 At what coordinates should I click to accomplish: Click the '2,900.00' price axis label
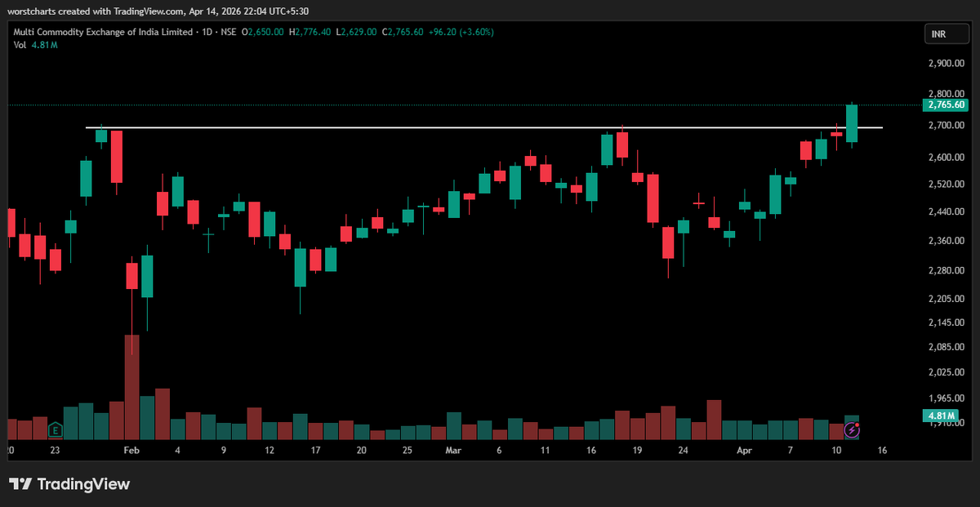click(x=947, y=64)
